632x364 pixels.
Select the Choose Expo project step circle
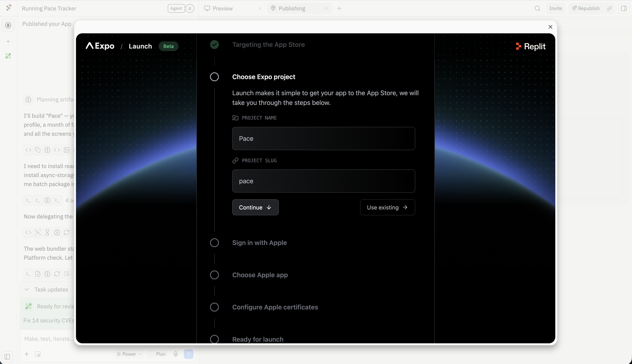[x=214, y=77]
